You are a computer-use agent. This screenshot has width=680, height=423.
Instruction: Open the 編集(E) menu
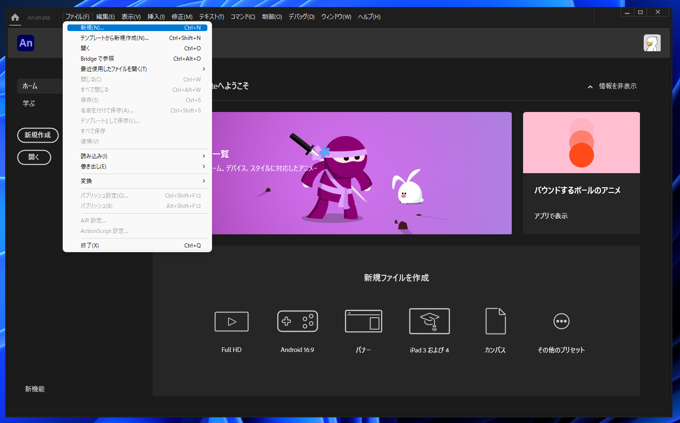pyautogui.click(x=105, y=17)
